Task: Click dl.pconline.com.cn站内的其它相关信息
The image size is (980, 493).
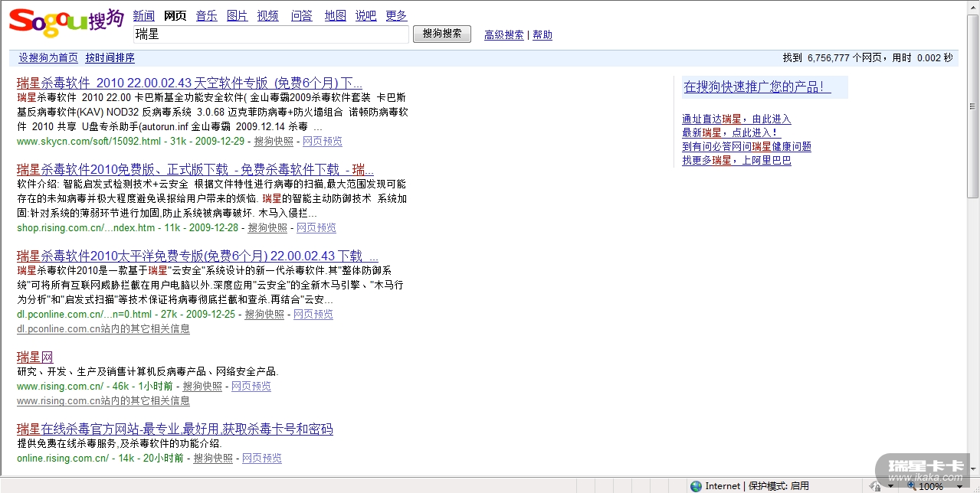Action: (x=103, y=329)
